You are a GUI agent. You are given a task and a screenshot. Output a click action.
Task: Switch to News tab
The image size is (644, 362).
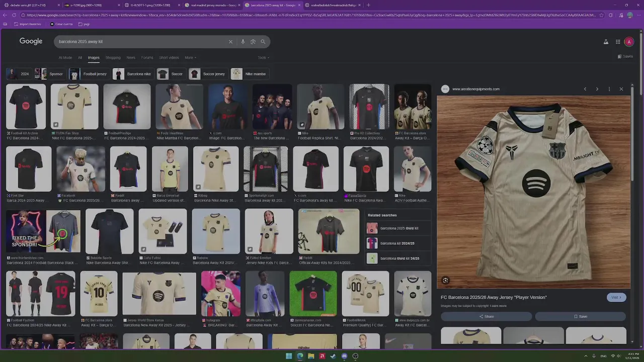pyautogui.click(x=131, y=58)
